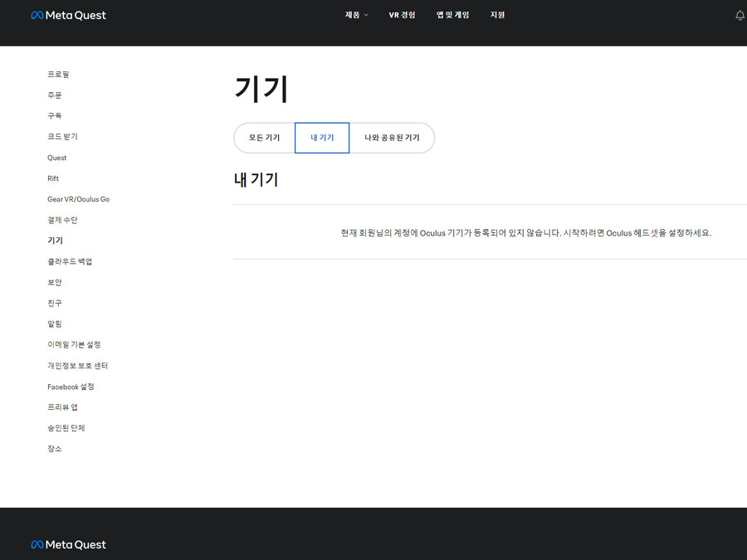Open 보안 security settings
Image resolution: width=747 pixels, height=560 pixels.
pos(54,282)
